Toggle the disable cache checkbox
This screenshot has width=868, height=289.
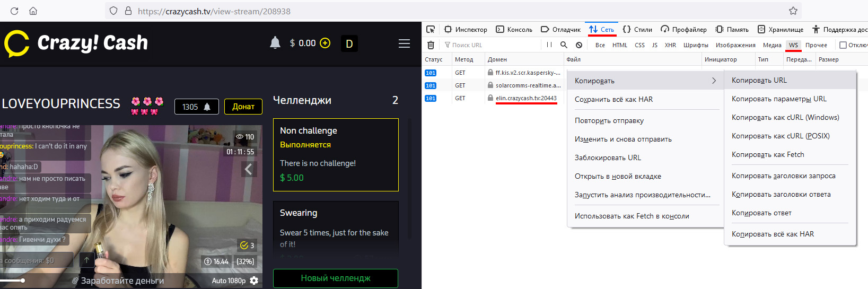coord(843,45)
